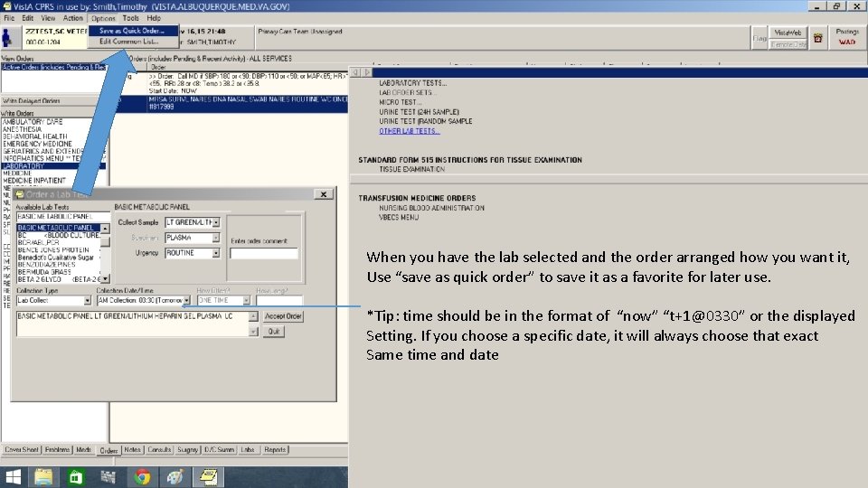The width and height of the screenshot is (868, 488).
Task: Click the Accept Order button
Action: click(x=283, y=316)
